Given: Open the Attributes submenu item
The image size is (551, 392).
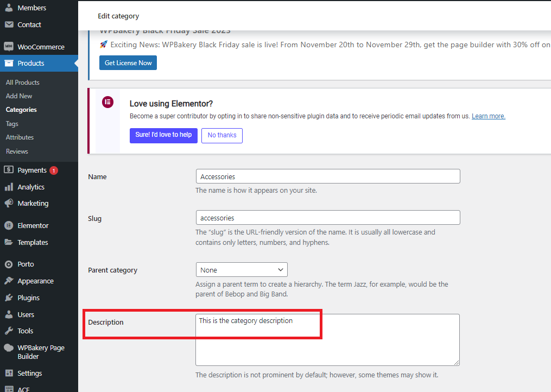Looking at the screenshot, I should (x=20, y=137).
